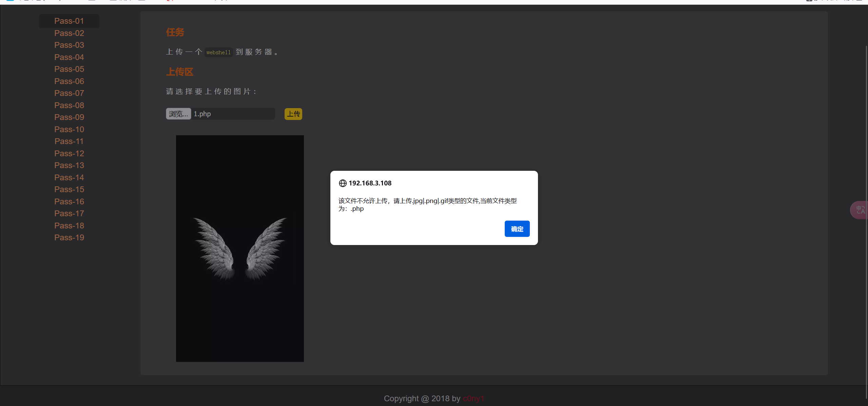Open Pass-12 from the level list
Viewport: 868px width, 406px height.
69,154
